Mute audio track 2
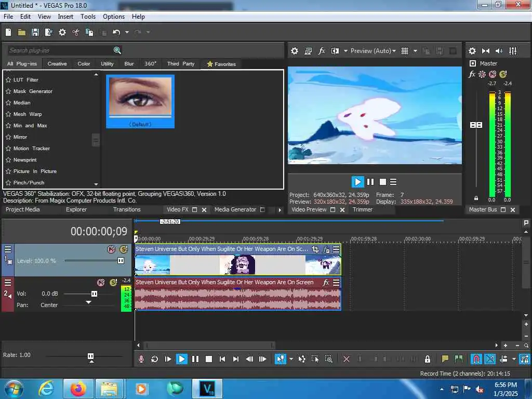Screen dimensions: 532x399 coord(101,282)
